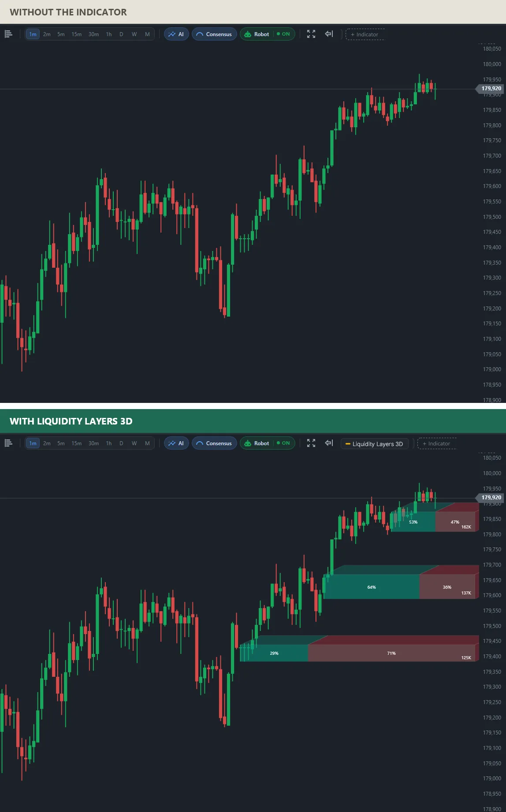Select D daily timeframe in bottom chart
Image resolution: width=506 pixels, height=812 pixels.
pyautogui.click(x=121, y=443)
